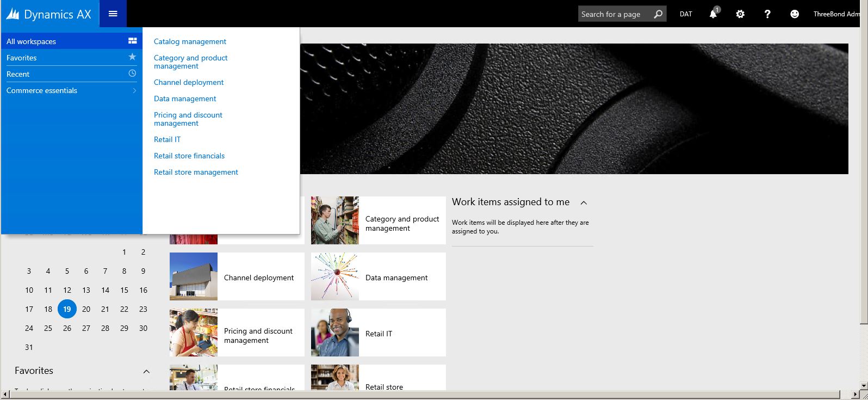
Task: Open Channel deployment workspace tile
Action: [x=237, y=276]
